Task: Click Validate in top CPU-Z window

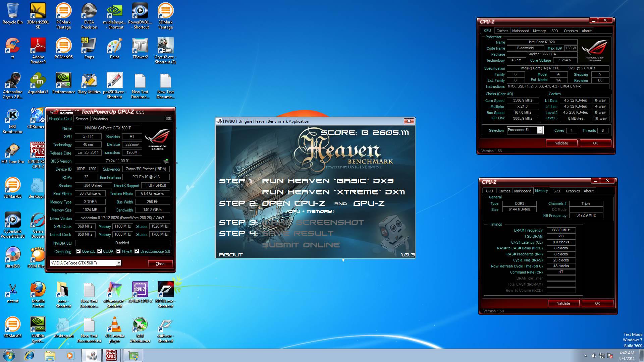Action: tap(561, 143)
